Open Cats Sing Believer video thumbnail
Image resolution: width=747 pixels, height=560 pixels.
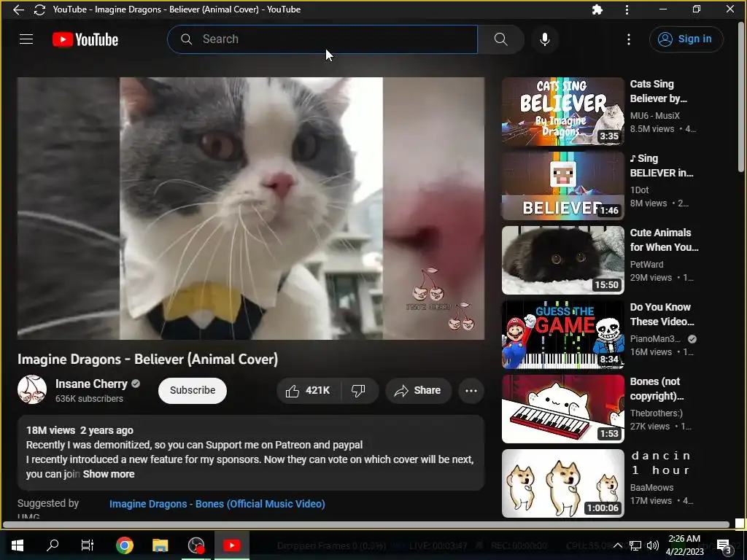click(x=562, y=112)
